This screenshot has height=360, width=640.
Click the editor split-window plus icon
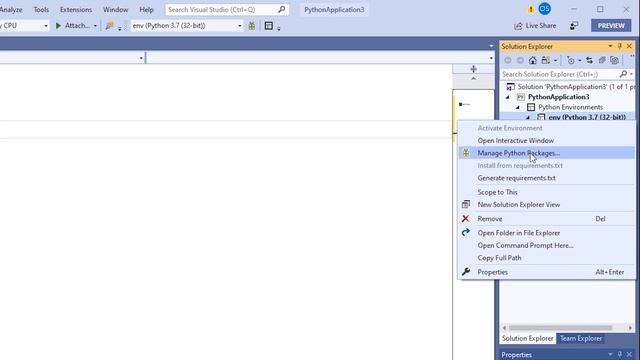473,69
